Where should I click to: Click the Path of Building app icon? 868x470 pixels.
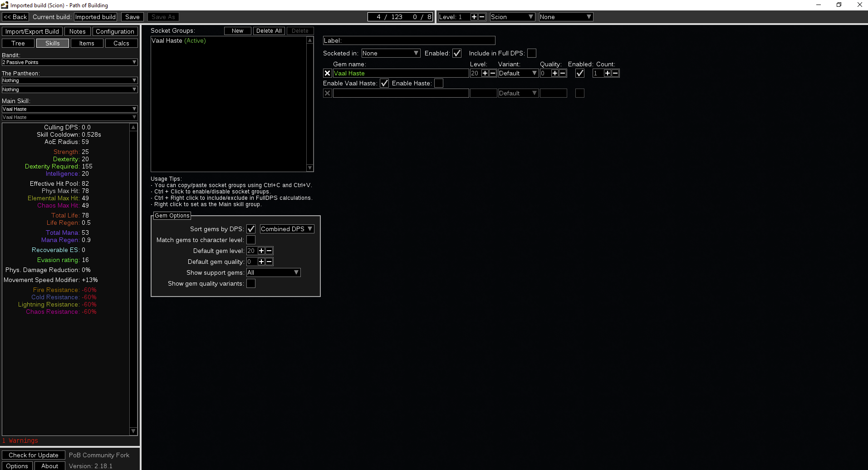pos(5,5)
